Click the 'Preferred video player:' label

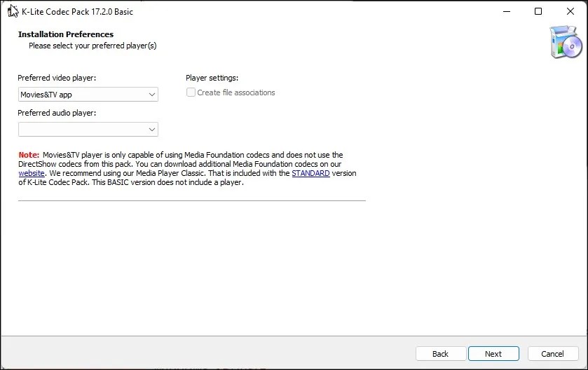[x=57, y=78]
